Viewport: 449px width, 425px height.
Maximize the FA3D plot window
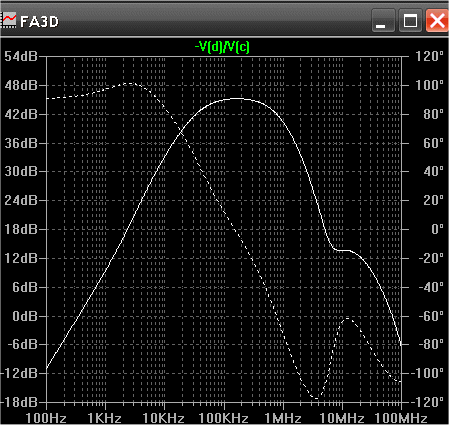click(410, 21)
